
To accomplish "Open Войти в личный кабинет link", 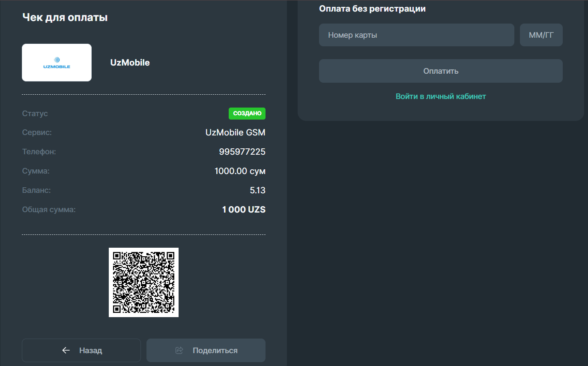I will pyautogui.click(x=441, y=96).
